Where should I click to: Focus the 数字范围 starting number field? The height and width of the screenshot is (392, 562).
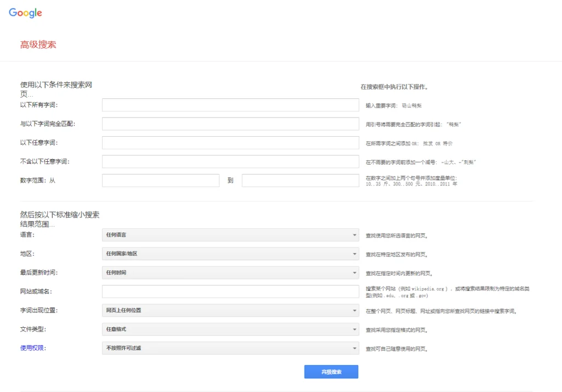[160, 181]
